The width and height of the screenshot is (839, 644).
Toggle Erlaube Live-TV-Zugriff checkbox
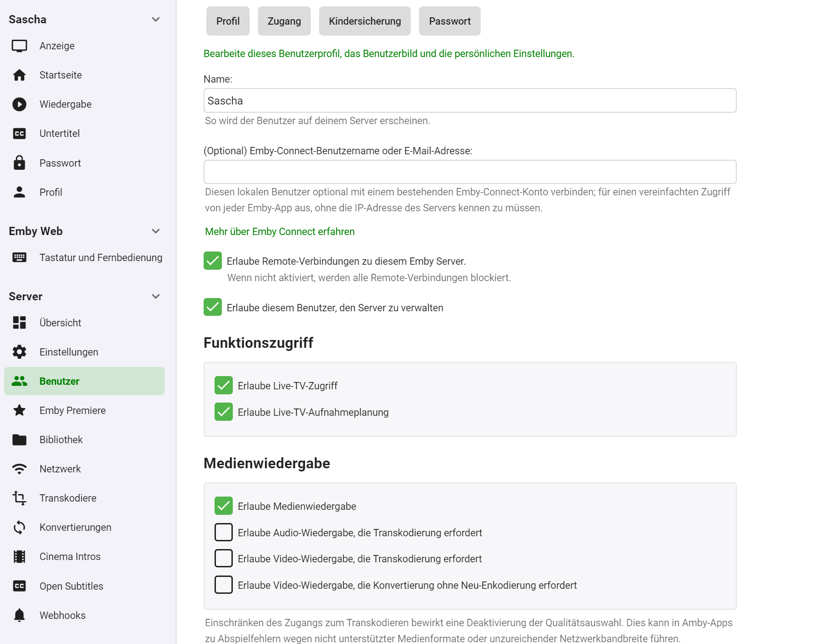[224, 385]
